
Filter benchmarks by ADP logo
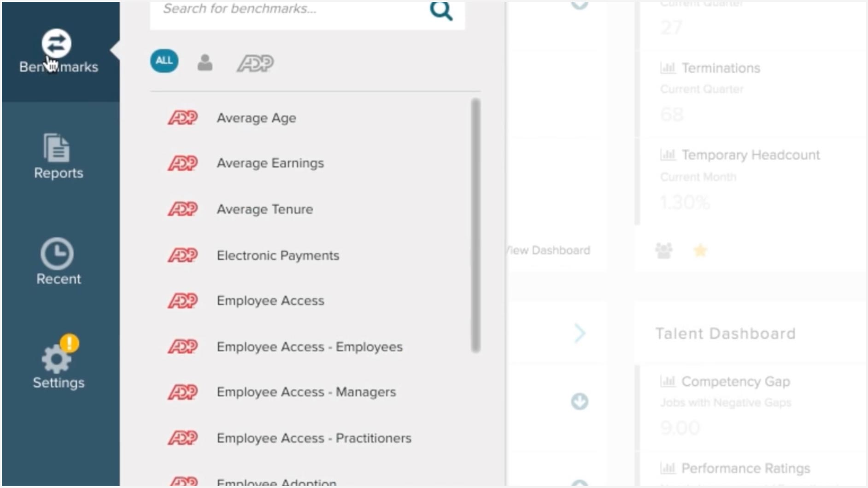[x=255, y=63]
